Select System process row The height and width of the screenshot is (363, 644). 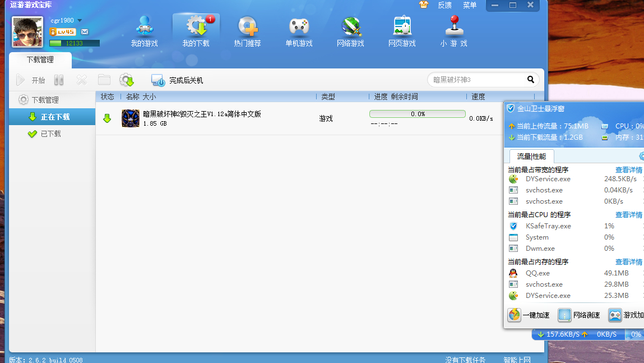click(x=574, y=237)
